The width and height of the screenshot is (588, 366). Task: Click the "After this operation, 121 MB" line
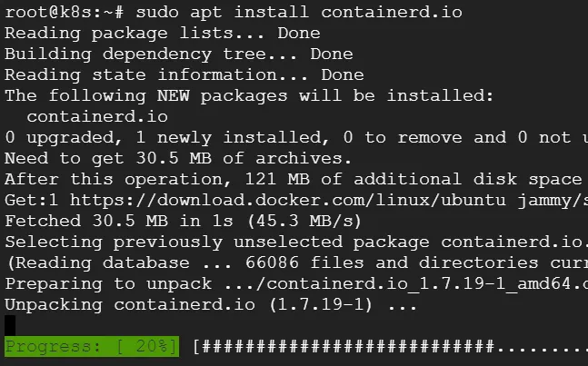pyautogui.click(x=293, y=179)
